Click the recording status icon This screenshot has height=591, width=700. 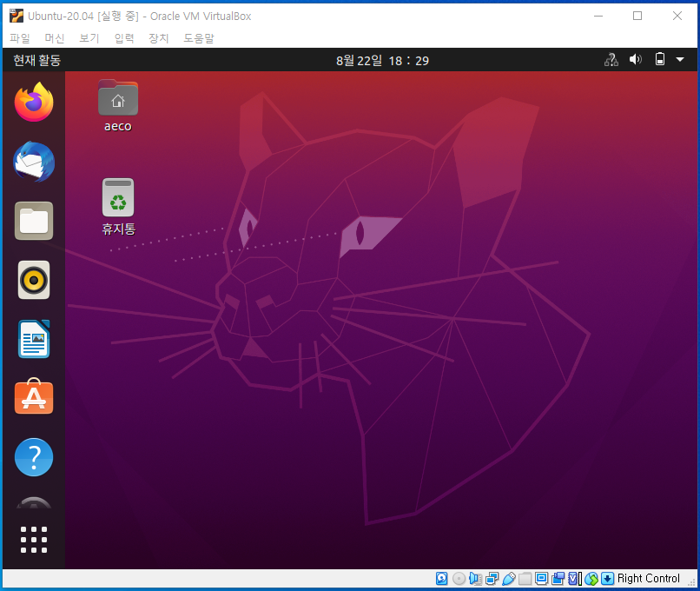[x=558, y=579]
